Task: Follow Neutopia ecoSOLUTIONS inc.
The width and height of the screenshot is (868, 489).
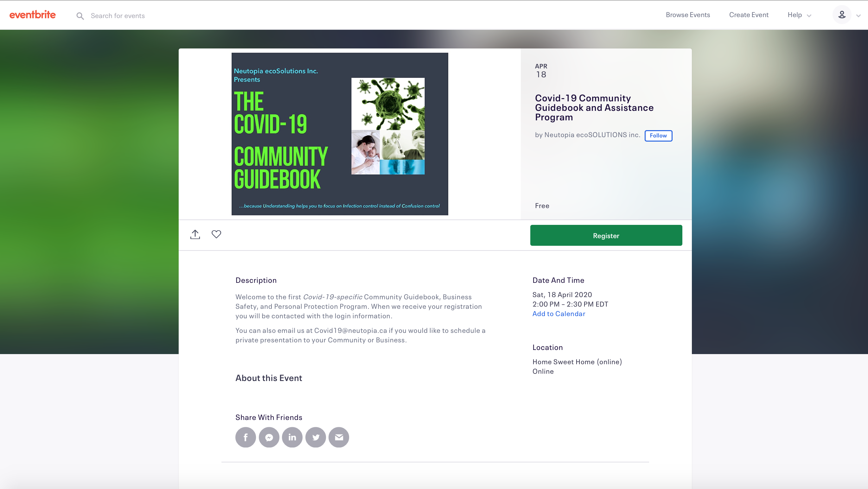Action: [x=658, y=136]
